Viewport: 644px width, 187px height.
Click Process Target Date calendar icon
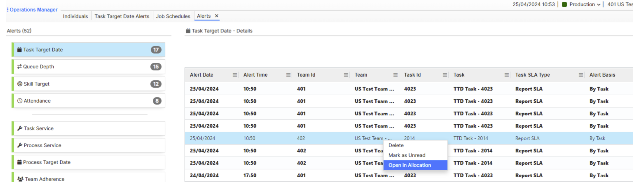tap(20, 162)
